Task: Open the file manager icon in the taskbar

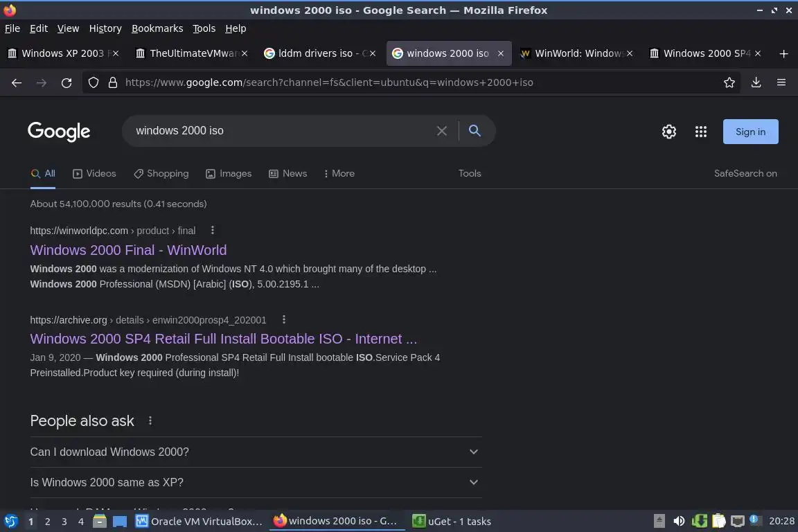Action: (100, 522)
